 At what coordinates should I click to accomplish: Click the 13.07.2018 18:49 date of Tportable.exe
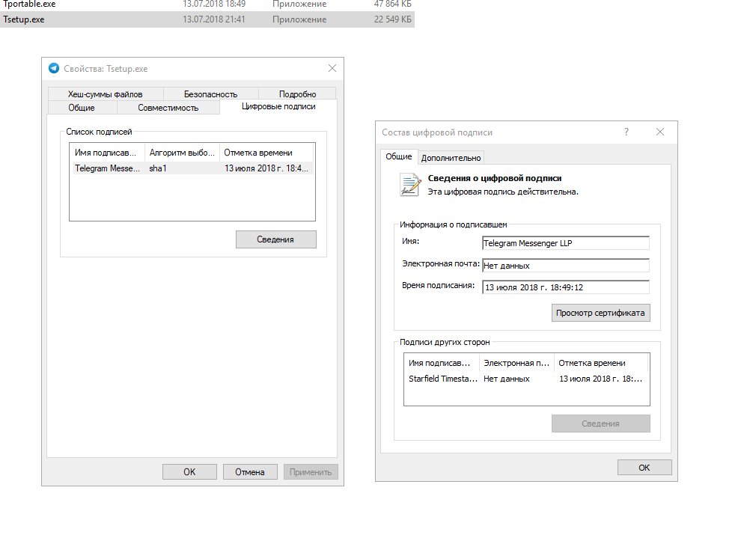click(214, 4)
